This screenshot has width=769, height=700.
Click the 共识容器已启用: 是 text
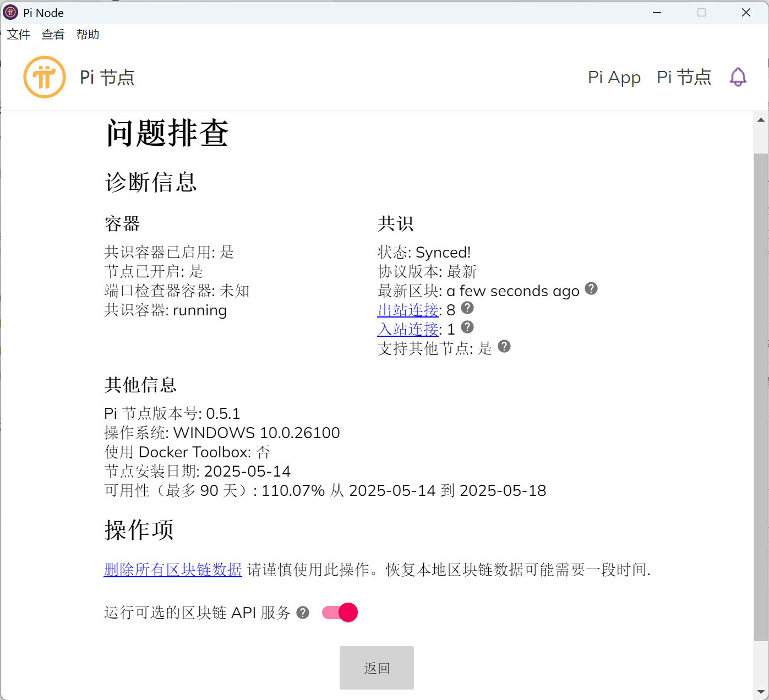tap(169, 253)
